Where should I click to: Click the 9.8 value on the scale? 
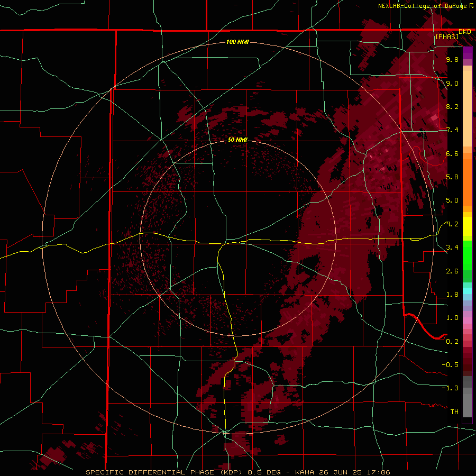click(452, 59)
